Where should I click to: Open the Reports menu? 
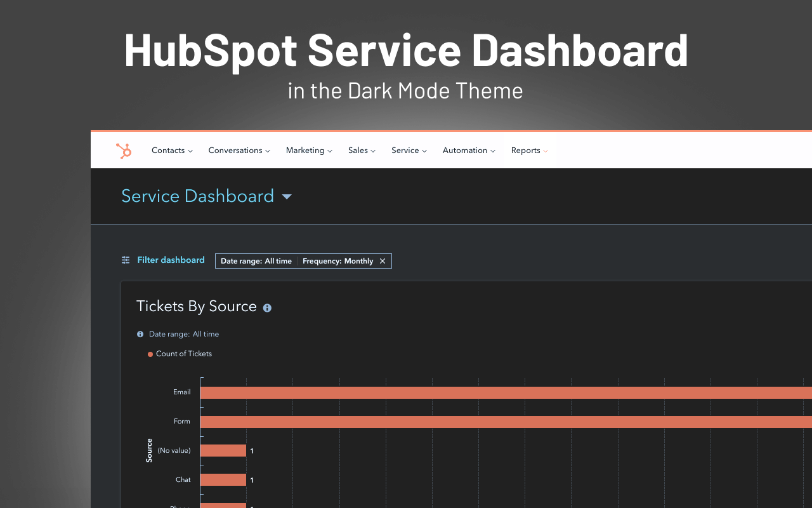click(525, 150)
